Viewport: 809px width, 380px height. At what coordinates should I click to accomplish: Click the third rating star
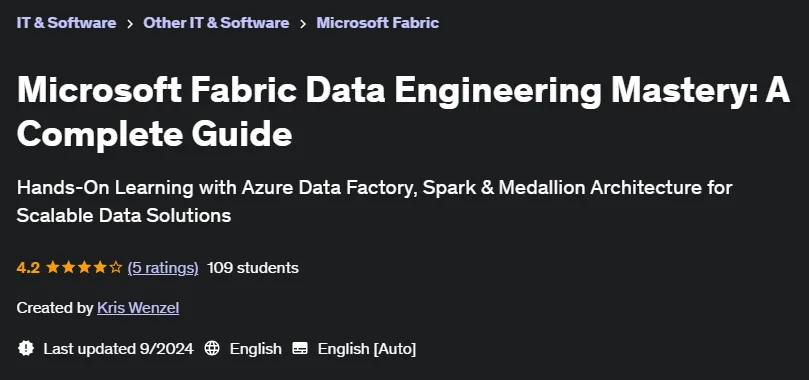(84, 267)
